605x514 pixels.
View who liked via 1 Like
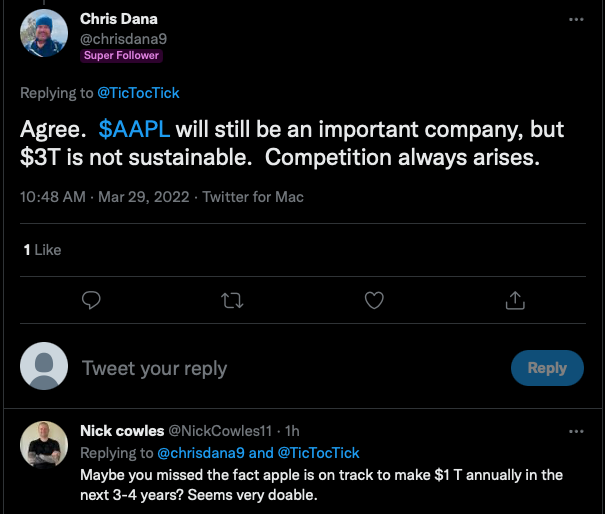[x=43, y=249]
